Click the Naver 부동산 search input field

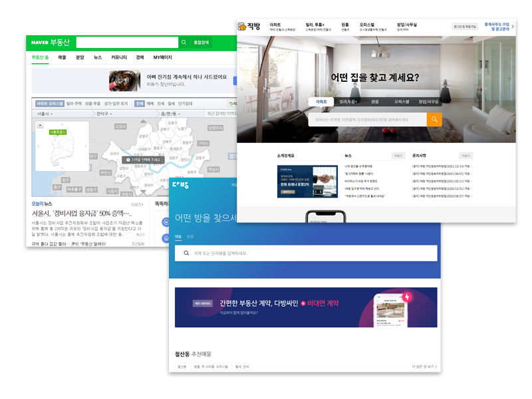127,43
